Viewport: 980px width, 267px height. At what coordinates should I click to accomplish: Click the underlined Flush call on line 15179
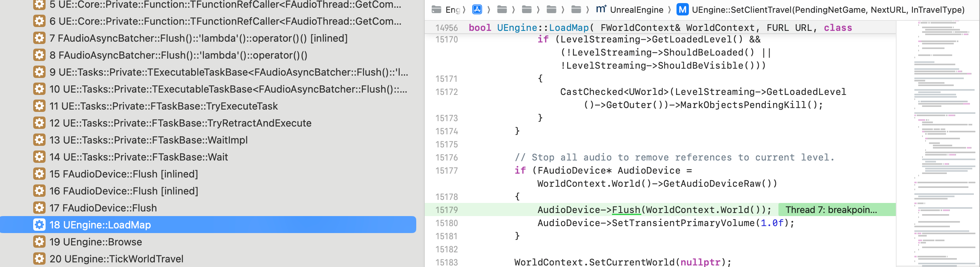[626, 210]
